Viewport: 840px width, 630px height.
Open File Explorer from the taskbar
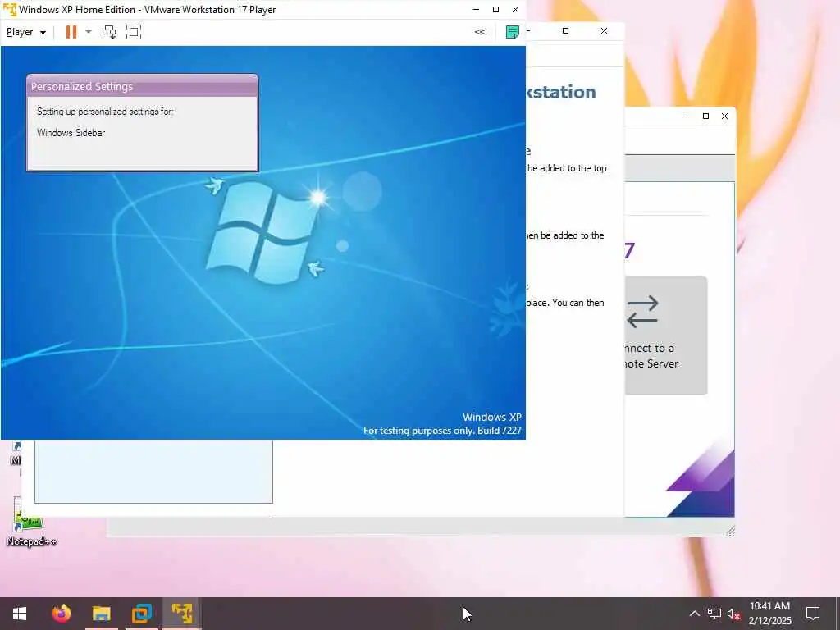pos(101,614)
